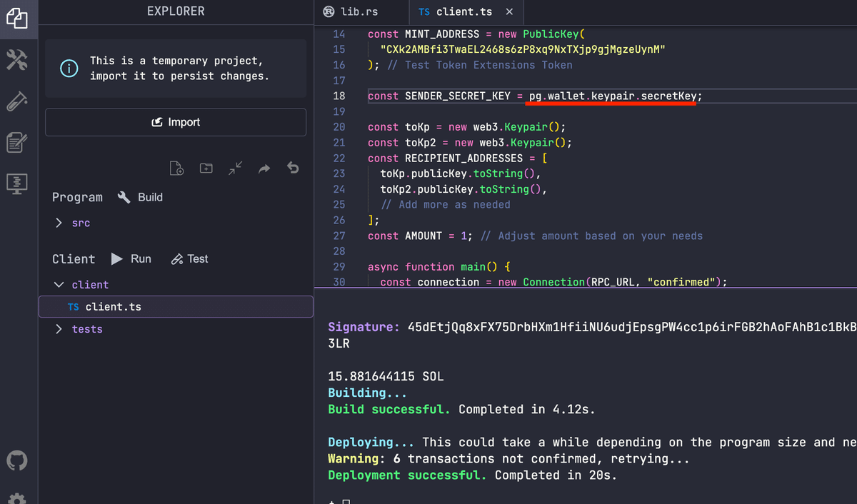Screen dimensions: 857x504
Task: Click 'const toKp2' on line 21
Action: point(402,142)
